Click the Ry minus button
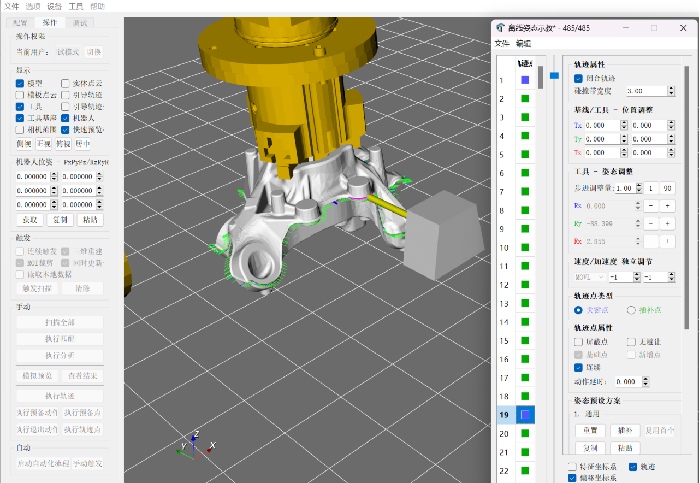The height and width of the screenshot is (483, 700). coord(650,223)
